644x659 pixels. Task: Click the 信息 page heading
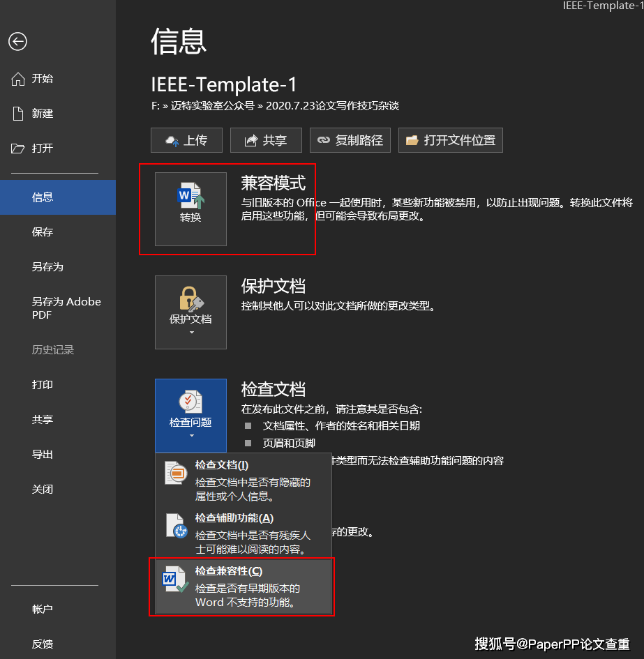179,41
